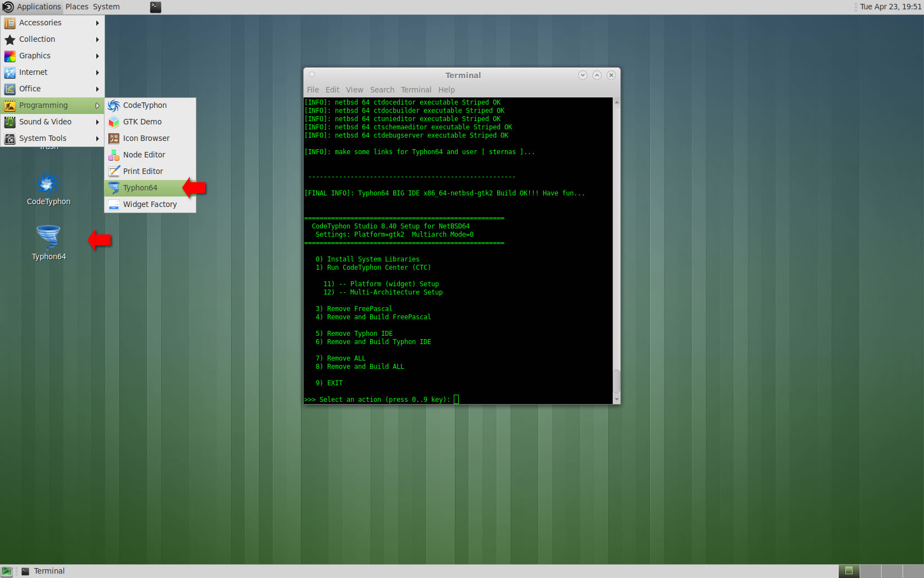Click the CodeTyphon submenu swirl icon

(114, 105)
